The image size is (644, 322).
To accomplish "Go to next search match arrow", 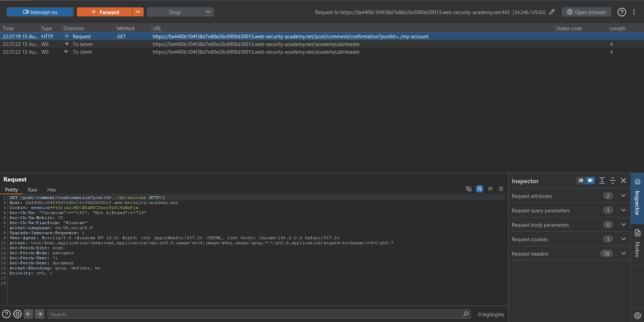I will tap(40, 314).
